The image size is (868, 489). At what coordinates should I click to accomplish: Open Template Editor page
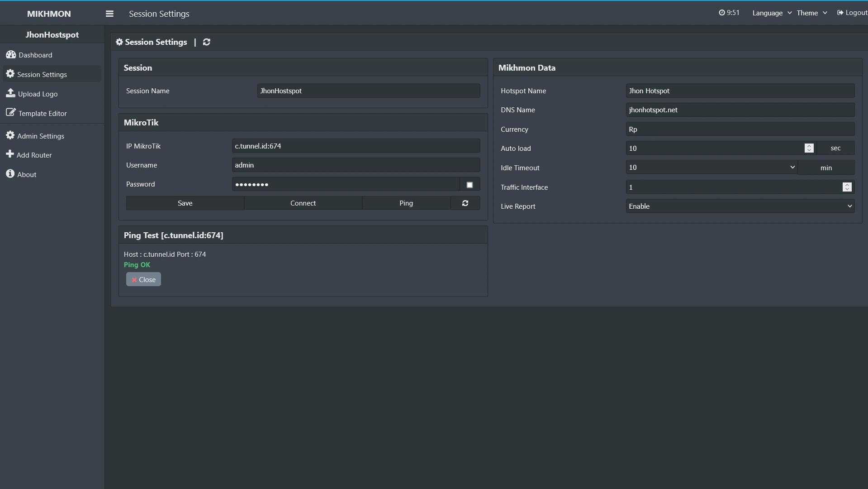pos(52,113)
